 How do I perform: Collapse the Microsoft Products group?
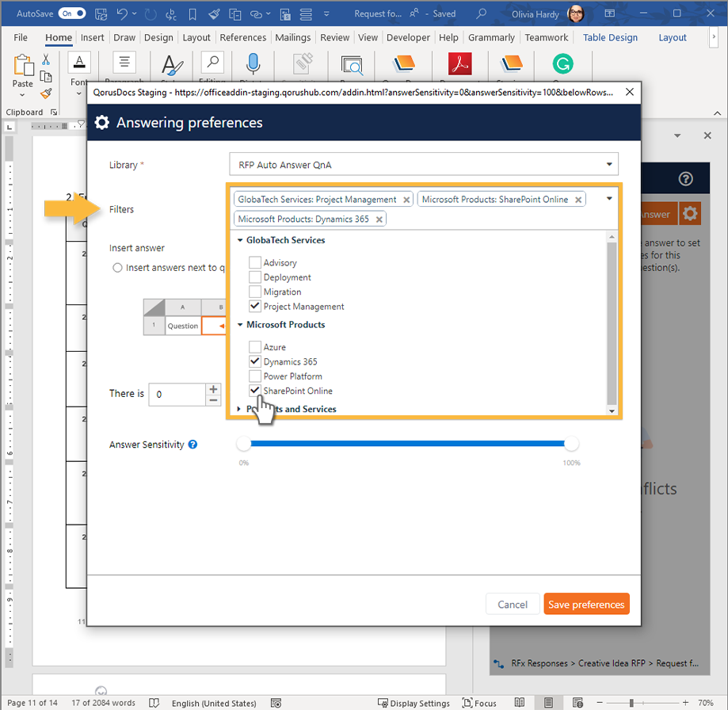pos(240,325)
